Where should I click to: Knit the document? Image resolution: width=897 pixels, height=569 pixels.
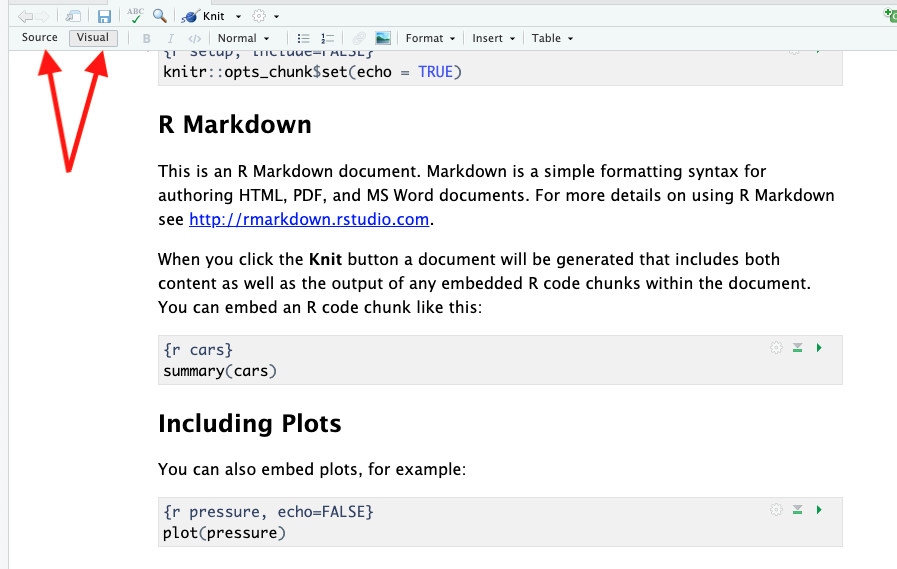[204, 16]
